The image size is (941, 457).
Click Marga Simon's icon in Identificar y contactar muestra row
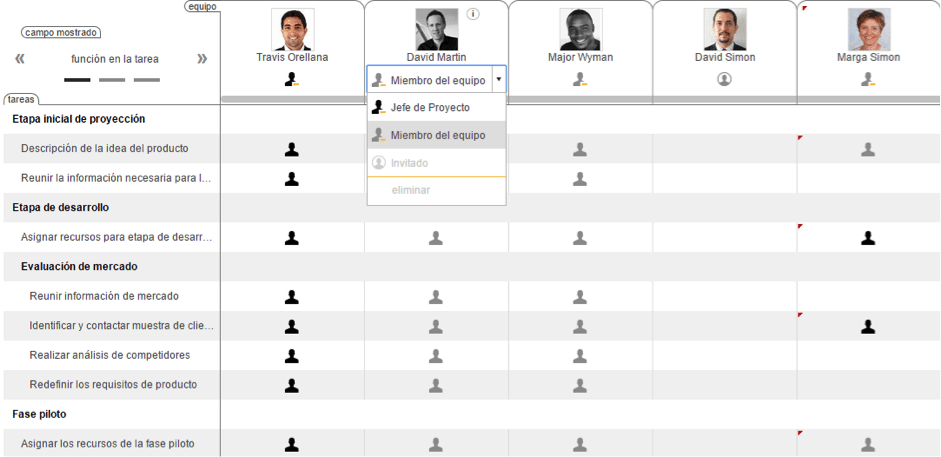tap(868, 326)
